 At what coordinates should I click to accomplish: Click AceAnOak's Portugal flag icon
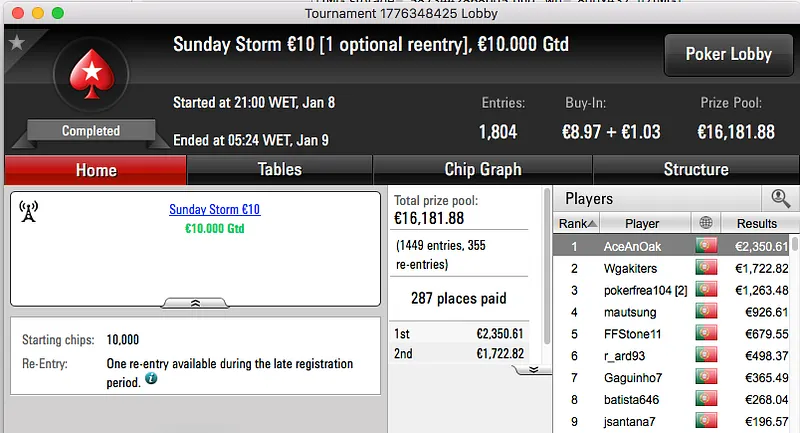(x=707, y=246)
